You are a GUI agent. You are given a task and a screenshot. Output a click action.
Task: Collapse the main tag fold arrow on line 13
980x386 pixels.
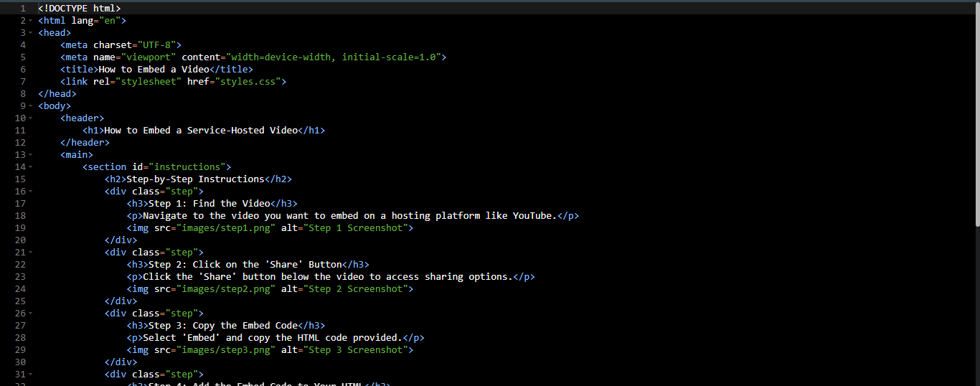pyautogui.click(x=30, y=155)
